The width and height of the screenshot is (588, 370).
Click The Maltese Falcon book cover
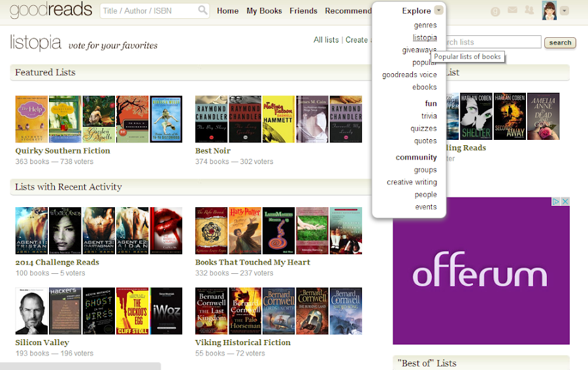click(278, 119)
